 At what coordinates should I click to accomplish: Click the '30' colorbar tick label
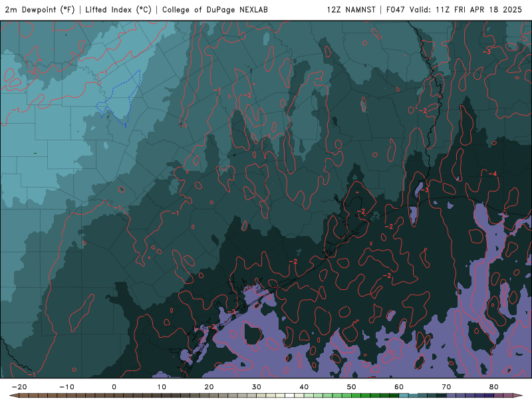coord(257,387)
